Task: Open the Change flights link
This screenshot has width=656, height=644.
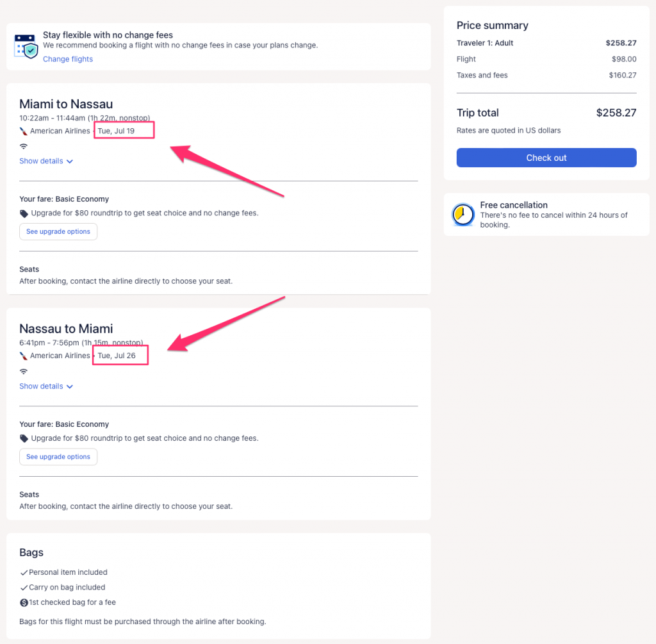Action: [x=68, y=59]
